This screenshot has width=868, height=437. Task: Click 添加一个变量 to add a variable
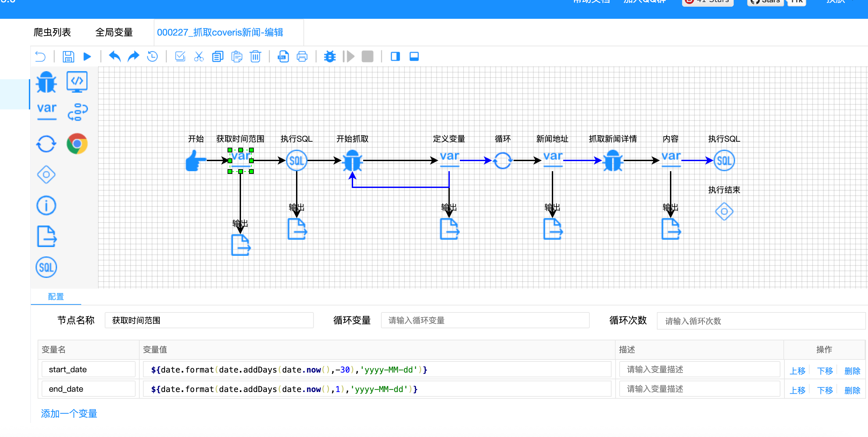[69, 414]
